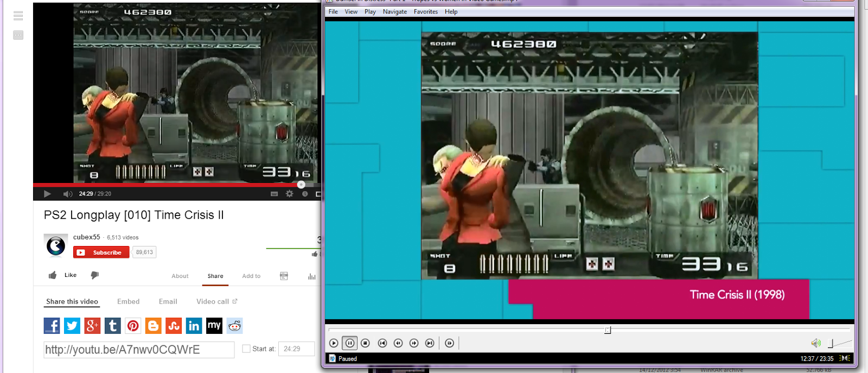Click the thumbs-down dislike icon
The width and height of the screenshot is (868, 373).
click(x=94, y=275)
